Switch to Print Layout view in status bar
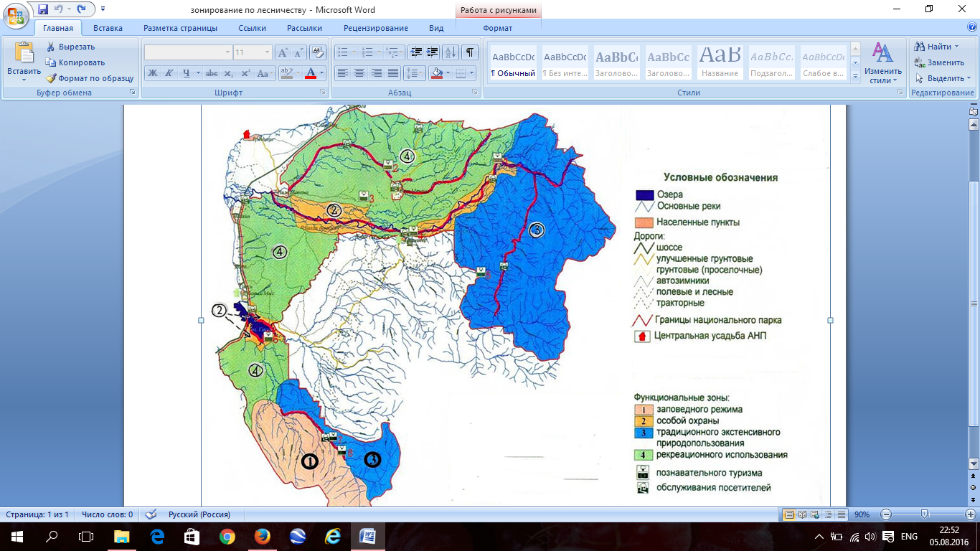The height and width of the screenshot is (551, 980). (789, 514)
